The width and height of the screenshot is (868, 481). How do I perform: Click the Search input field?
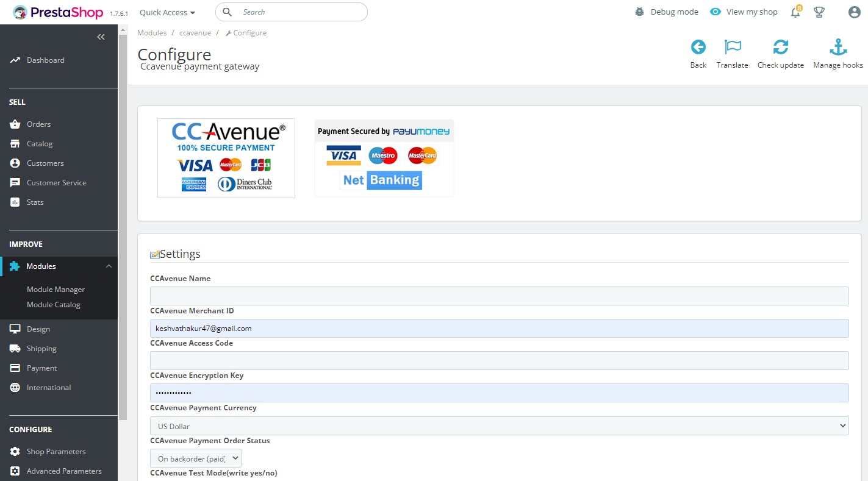pyautogui.click(x=292, y=12)
